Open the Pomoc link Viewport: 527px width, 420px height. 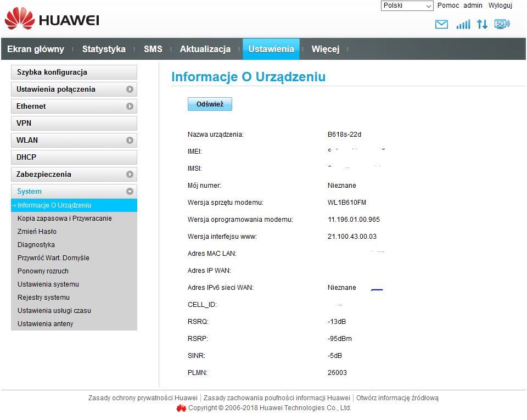[x=448, y=5]
